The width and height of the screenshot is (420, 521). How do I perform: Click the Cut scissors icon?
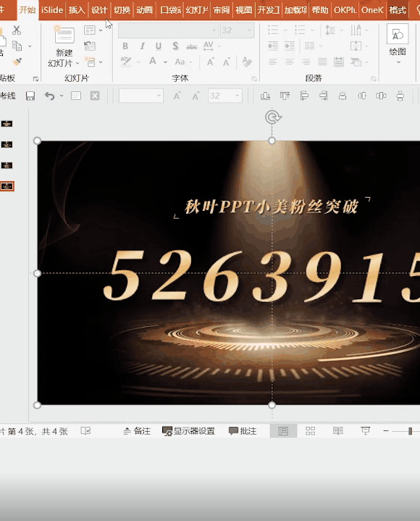pyautogui.click(x=17, y=30)
